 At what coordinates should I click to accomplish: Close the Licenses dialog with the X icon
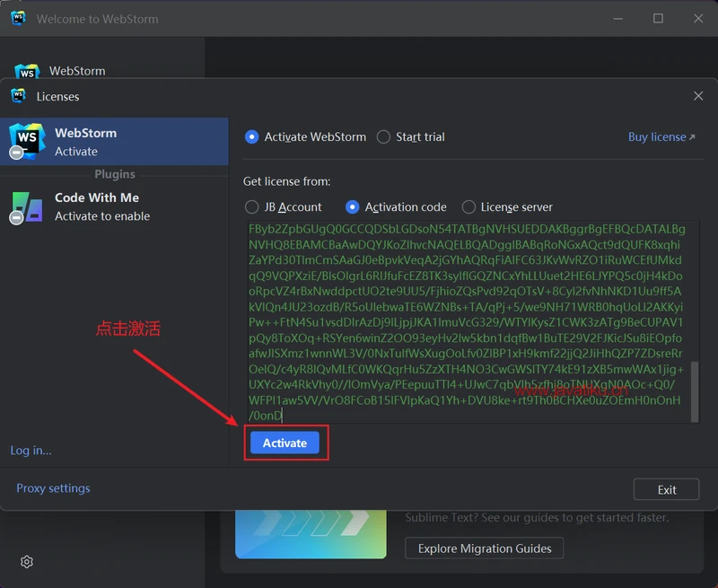[697, 95]
